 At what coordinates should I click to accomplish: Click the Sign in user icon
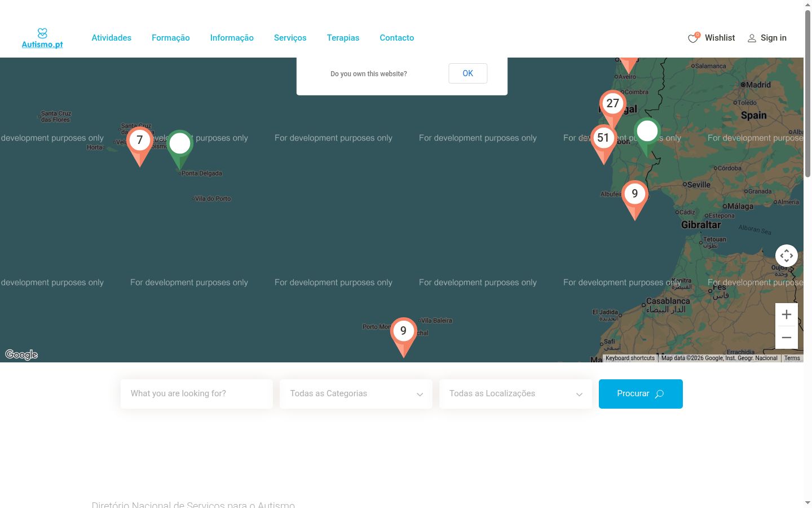coord(752,38)
